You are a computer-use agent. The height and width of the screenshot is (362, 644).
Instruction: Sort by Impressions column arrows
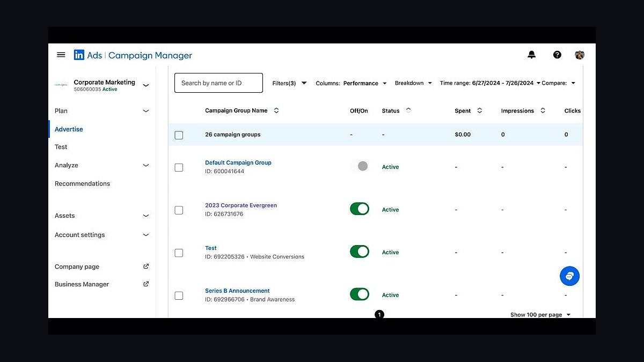click(543, 110)
